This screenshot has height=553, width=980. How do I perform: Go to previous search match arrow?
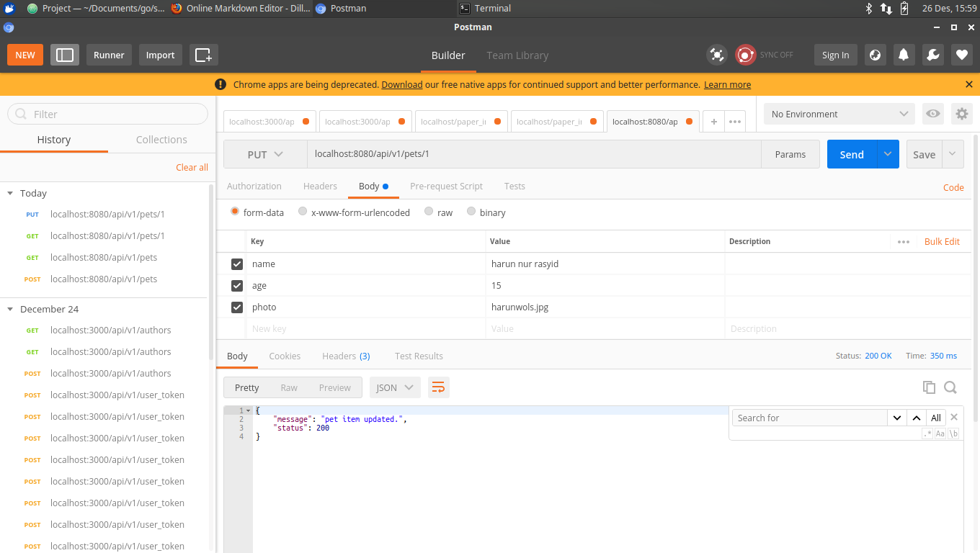click(916, 418)
